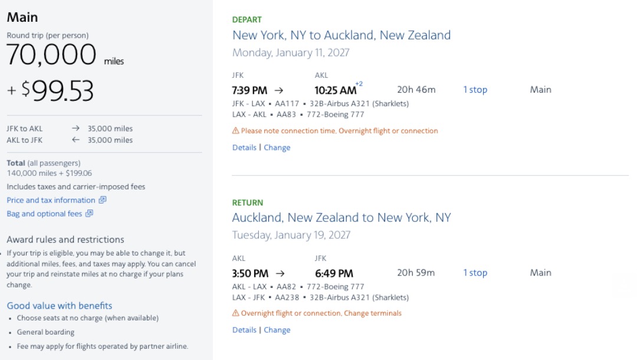The image size is (644, 360).
Task: Click warning icon on return overnight flight notice
Action: pyautogui.click(x=235, y=313)
